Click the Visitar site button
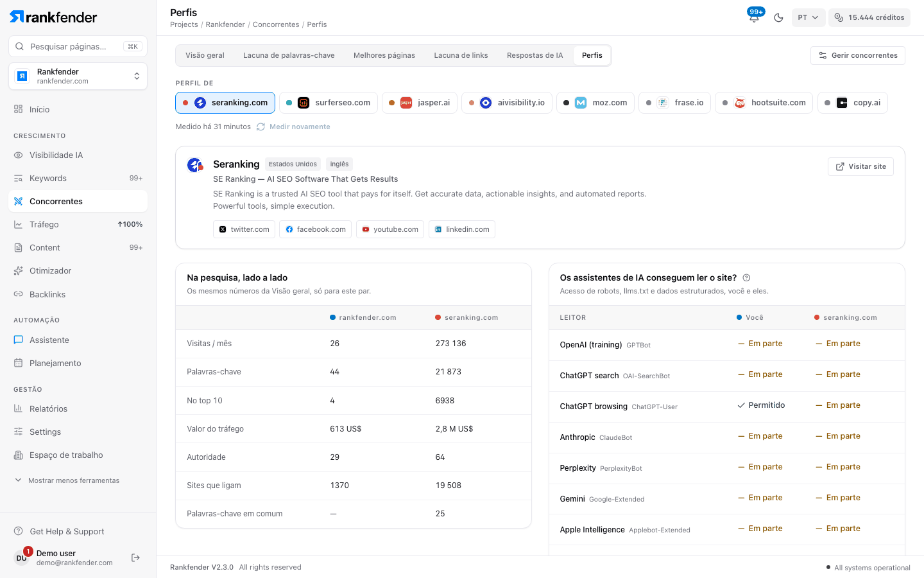This screenshot has width=924, height=578. 860,166
